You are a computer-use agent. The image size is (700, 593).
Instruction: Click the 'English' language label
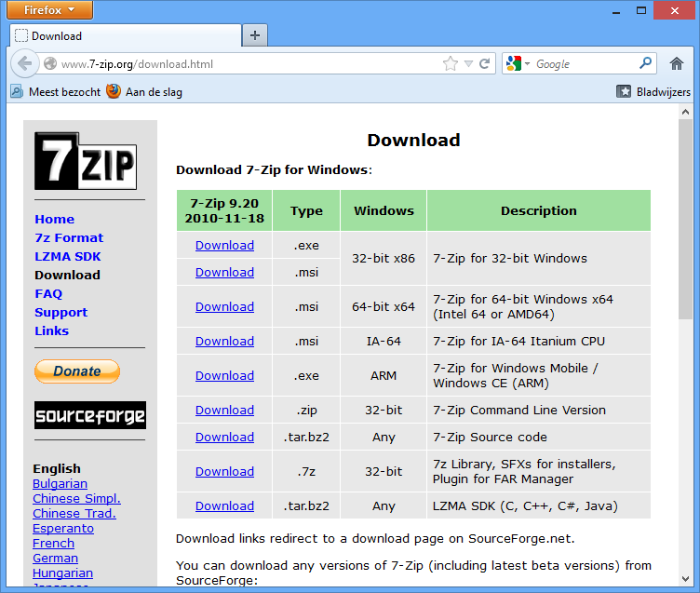click(57, 468)
